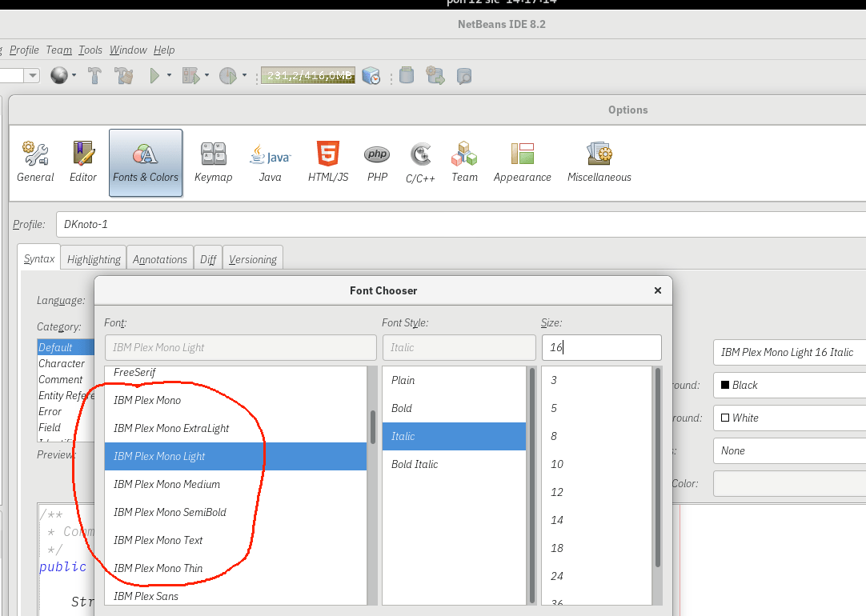Open the Miscellaneous options category
866x616 pixels.
[599, 162]
